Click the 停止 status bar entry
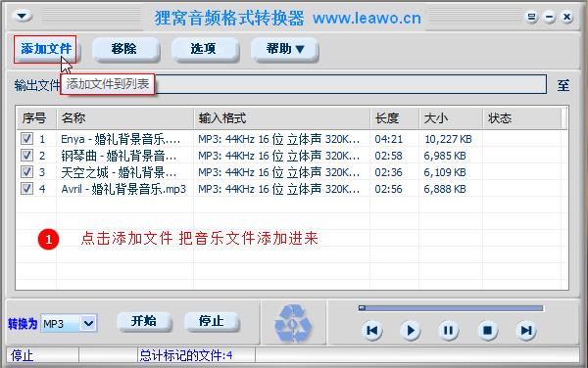This screenshot has width=588, height=368. click(x=22, y=355)
